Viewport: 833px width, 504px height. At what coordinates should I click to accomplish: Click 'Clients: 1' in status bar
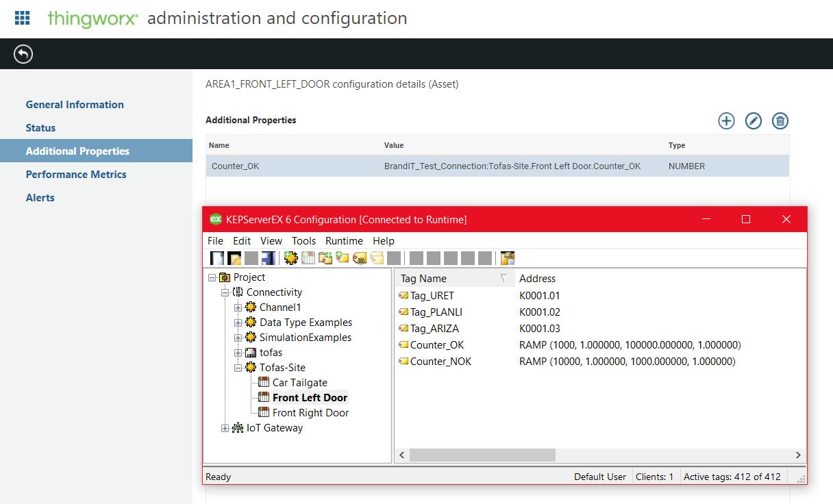click(x=654, y=477)
